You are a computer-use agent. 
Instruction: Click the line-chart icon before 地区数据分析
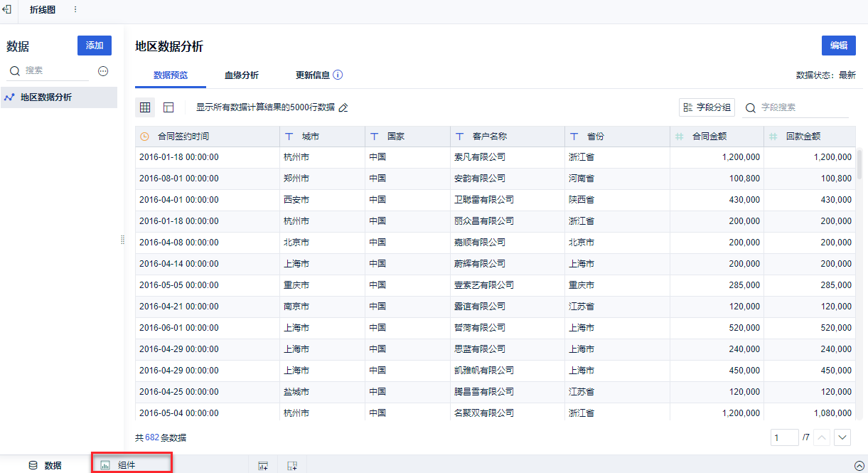click(x=9, y=97)
